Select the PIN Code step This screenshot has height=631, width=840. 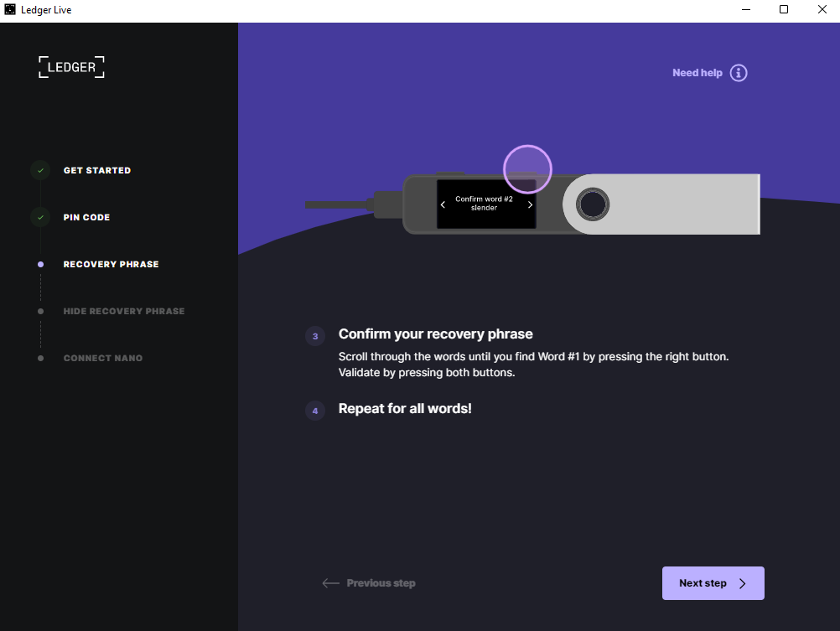(86, 217)
